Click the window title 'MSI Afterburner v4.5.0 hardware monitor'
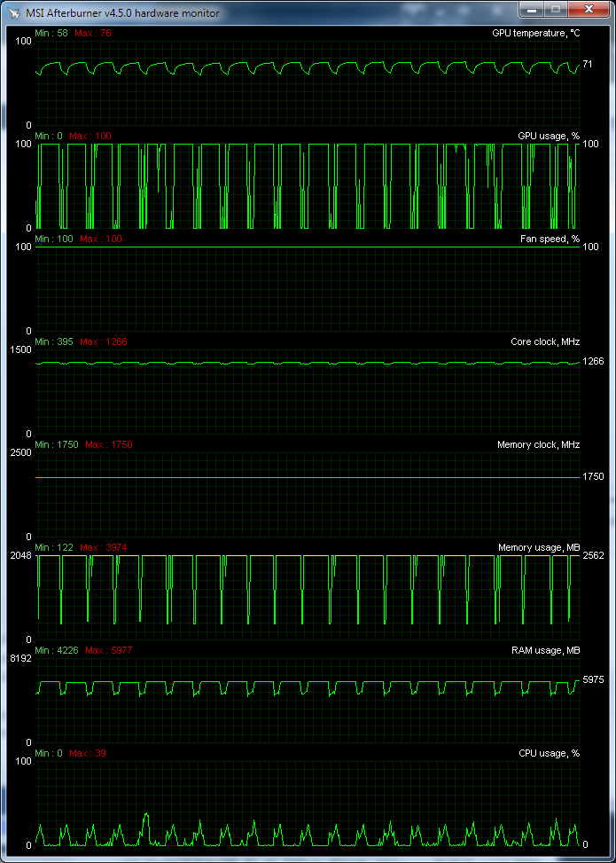Image resolution: width=616 pixels, height=863 pixels. (122, 12)
